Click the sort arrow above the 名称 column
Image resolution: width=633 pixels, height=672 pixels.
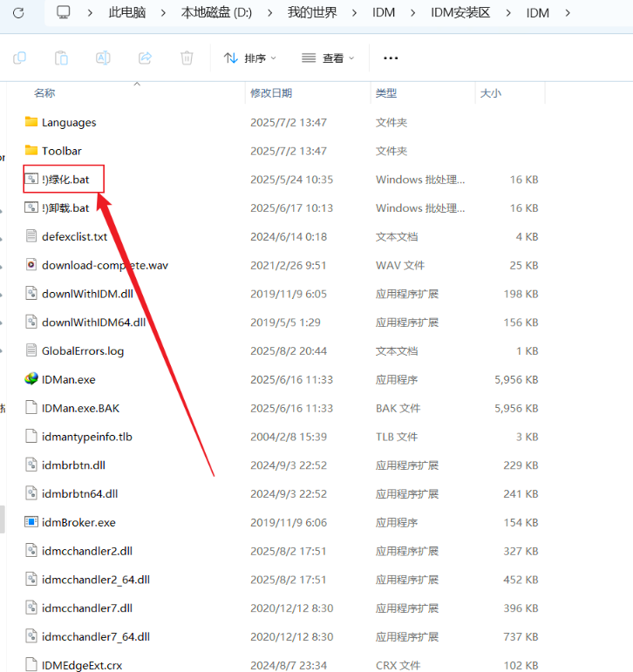tap(137, 84)
